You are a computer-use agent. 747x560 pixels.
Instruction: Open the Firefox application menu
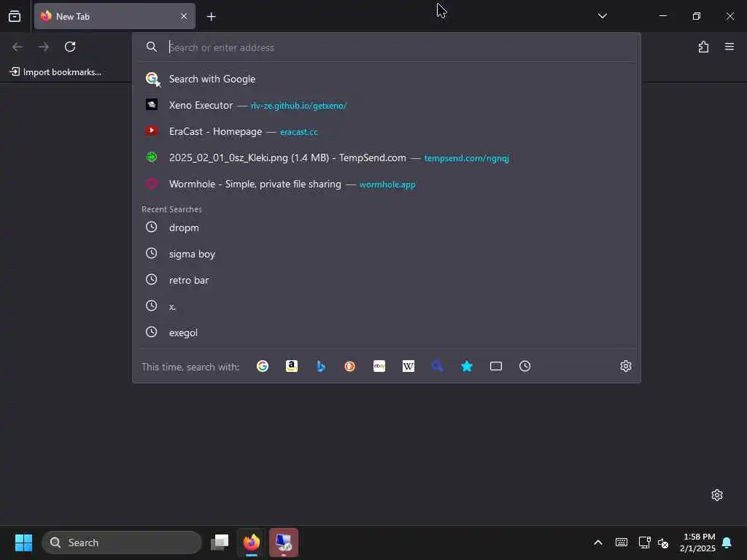pyautogui.click(x=729, y=47)
